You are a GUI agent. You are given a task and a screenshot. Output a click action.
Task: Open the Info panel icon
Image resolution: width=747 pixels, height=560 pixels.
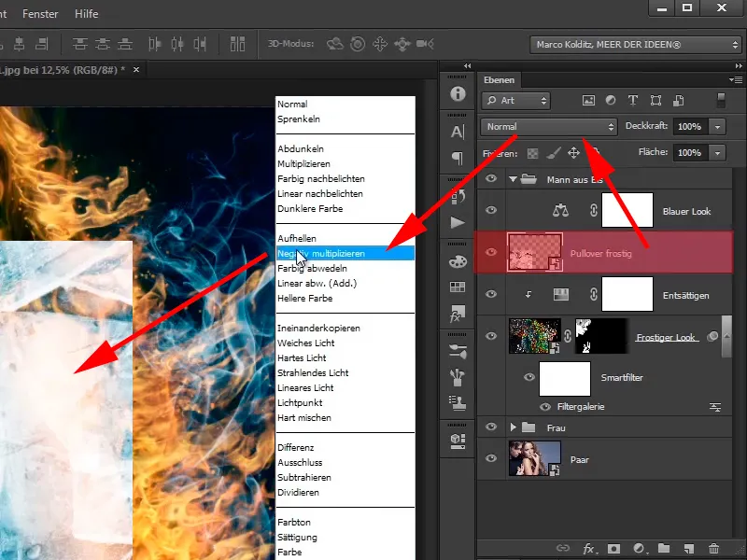tap(458, 93)
